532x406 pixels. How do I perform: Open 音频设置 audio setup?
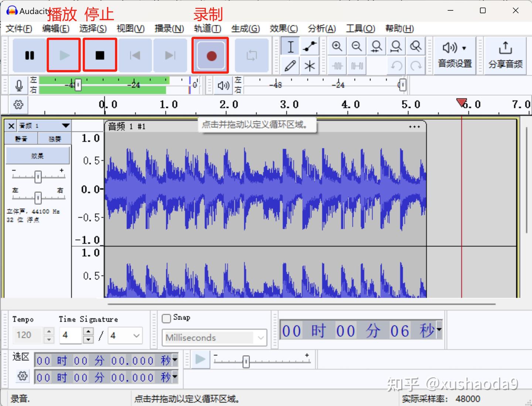(x=454, y=55)
